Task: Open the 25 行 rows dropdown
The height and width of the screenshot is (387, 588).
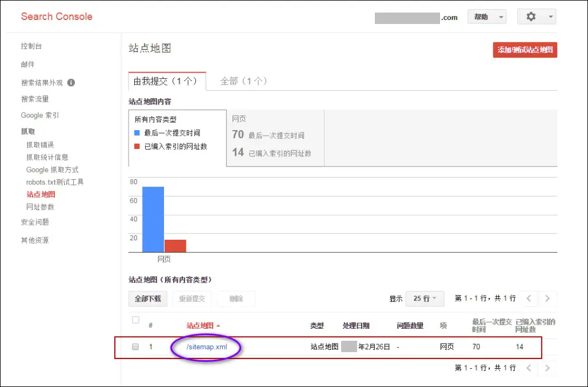Action: (425, 298)
